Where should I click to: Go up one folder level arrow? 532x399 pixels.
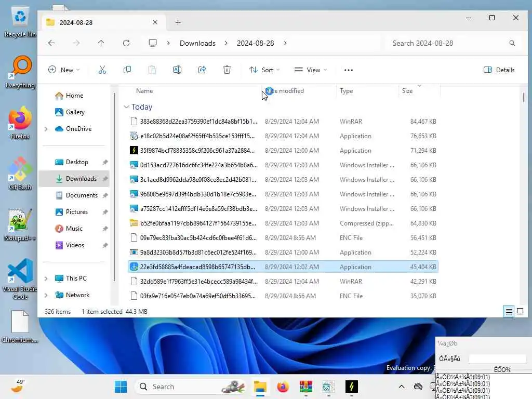point(101,43)
